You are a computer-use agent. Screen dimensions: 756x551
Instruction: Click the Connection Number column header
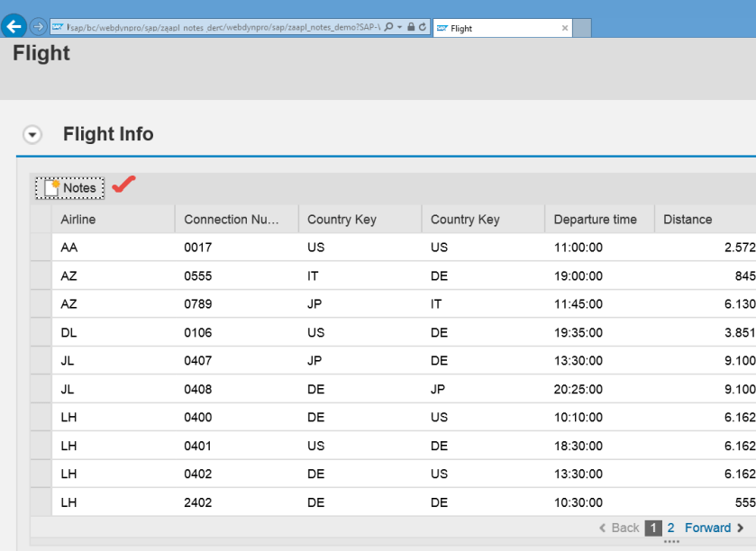pos(236,219)
